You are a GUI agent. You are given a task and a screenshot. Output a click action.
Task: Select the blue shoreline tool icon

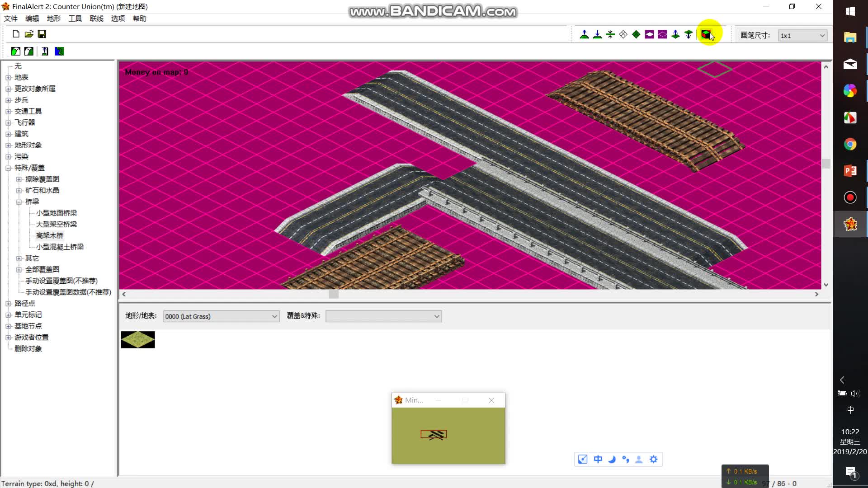(59, 52)
